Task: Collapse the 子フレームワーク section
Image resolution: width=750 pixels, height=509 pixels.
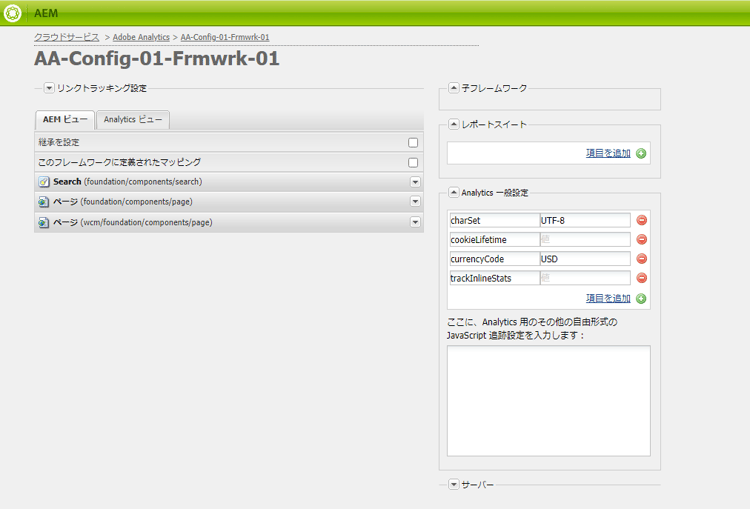Action: tap(453, 88)
